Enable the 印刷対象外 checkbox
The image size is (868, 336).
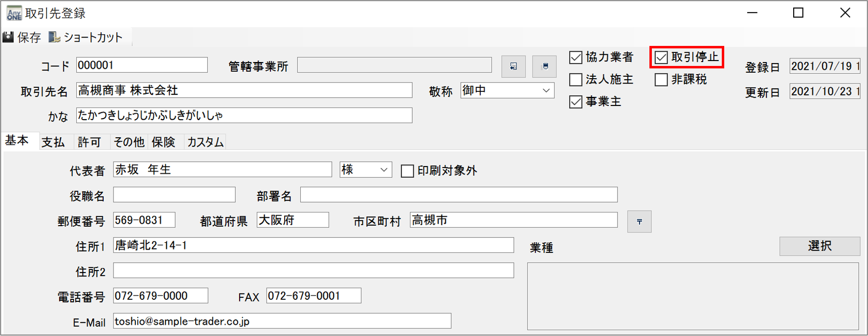tap(407, 171)
